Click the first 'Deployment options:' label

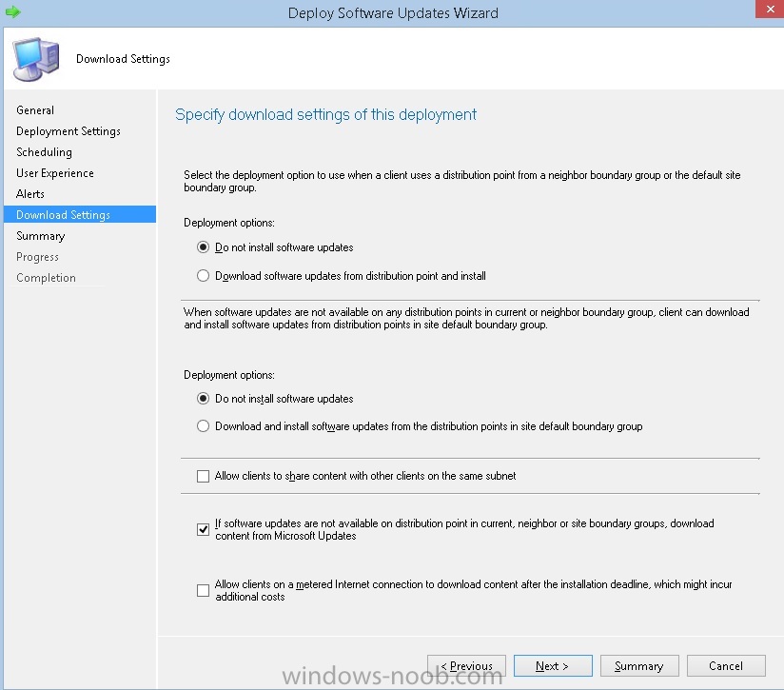click(229, 223)
